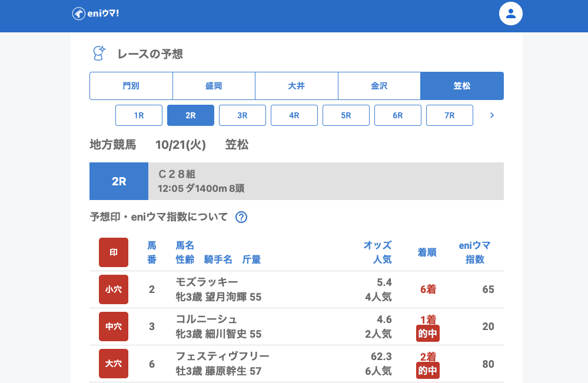
Task: Switch to the 金沢 racecourse tab
Action: click(379, 86)
